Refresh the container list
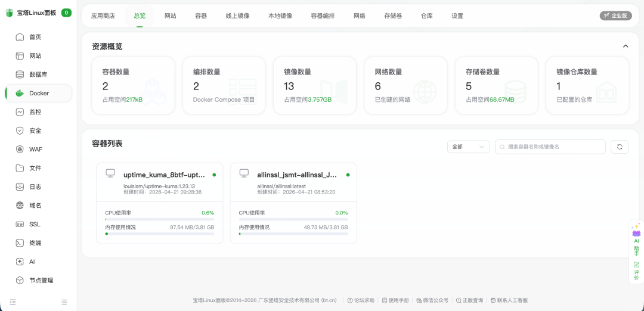 coord(620,147)
